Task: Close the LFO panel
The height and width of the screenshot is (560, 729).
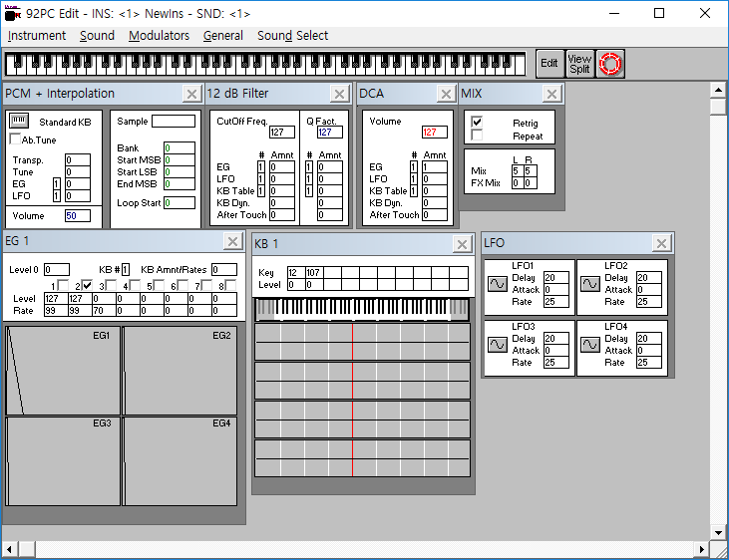Action: click(x=661, y=243)
